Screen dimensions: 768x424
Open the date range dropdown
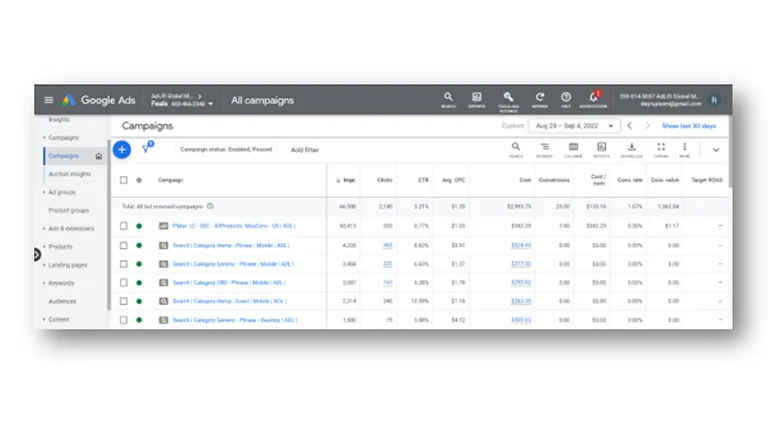[x=575, y=126]
